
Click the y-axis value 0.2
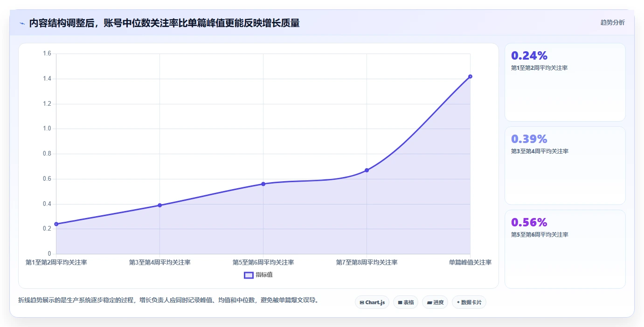click(x=47, y=229)
